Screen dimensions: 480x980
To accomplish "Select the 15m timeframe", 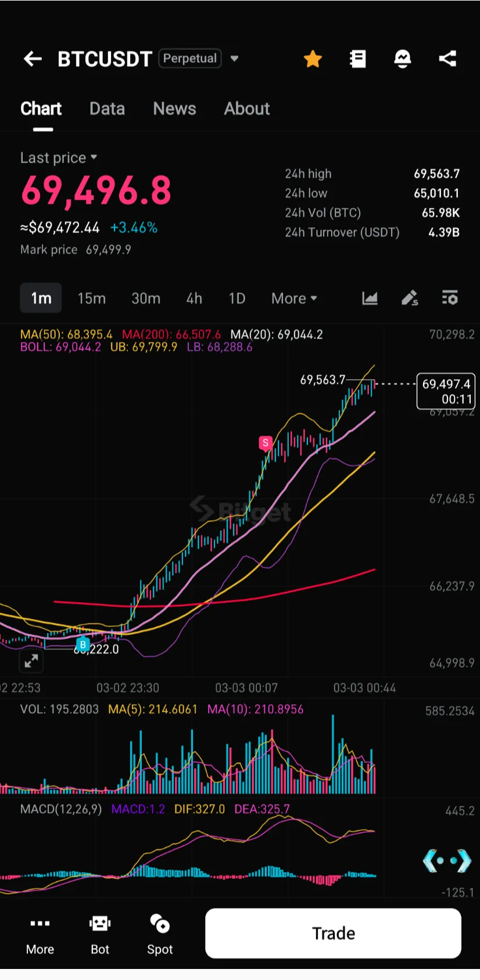I will (92, 298).
